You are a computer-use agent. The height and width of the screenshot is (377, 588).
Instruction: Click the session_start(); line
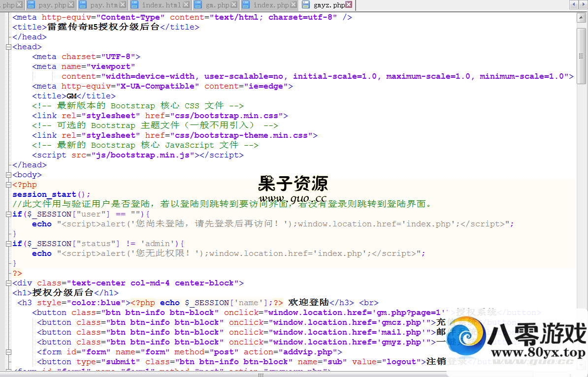[x=51, y=194]
